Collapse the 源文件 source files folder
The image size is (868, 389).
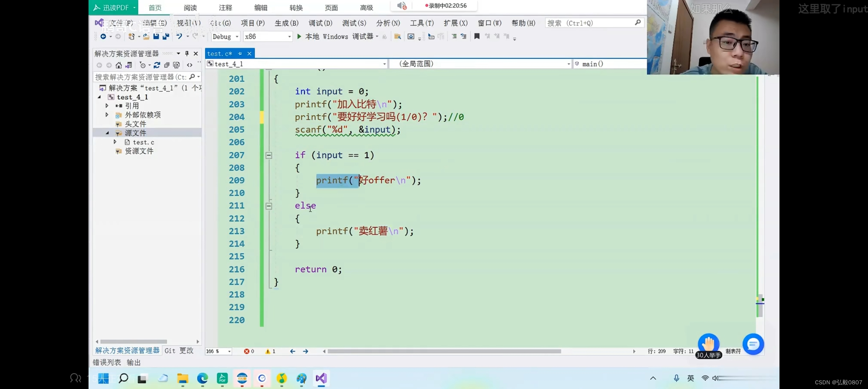107,133
